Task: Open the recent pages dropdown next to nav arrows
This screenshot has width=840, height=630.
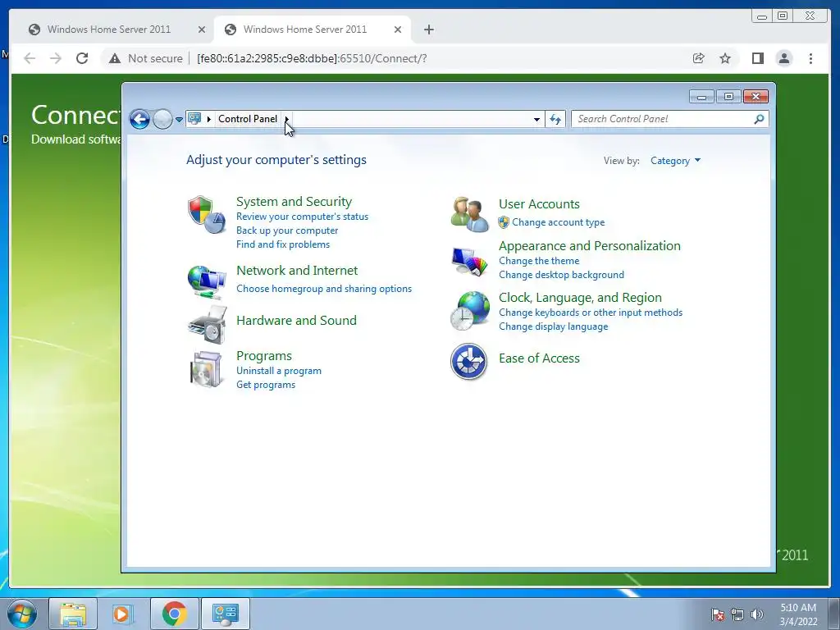Action: (179, 119)
